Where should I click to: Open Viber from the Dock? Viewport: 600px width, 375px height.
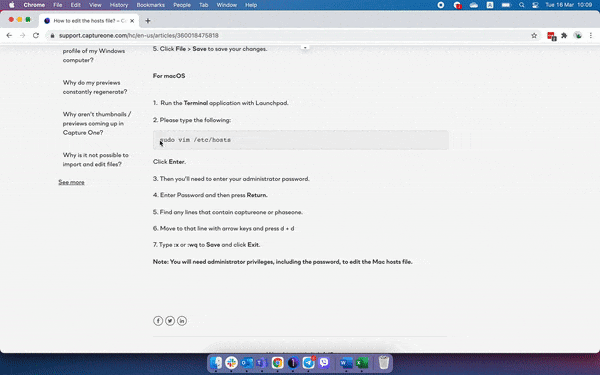coord(324,362)
